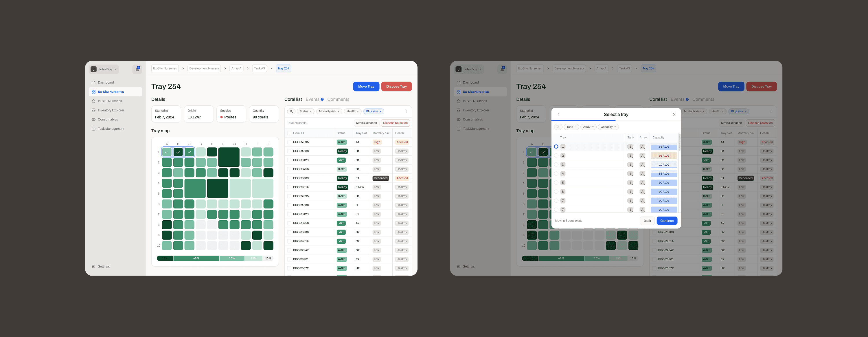Click the notification bell in the undimmed window

pyautogui.click(x=137, y=69)
